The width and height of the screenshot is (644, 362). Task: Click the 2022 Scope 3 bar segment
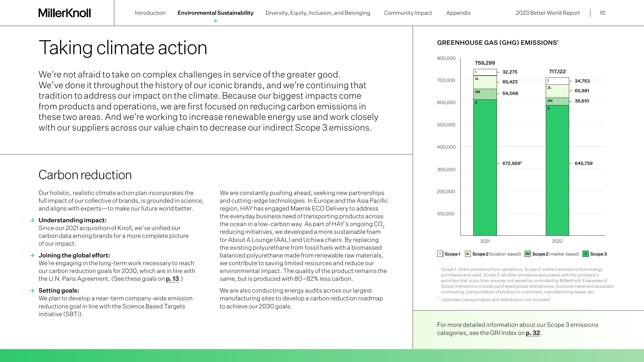tap(557, 171)
